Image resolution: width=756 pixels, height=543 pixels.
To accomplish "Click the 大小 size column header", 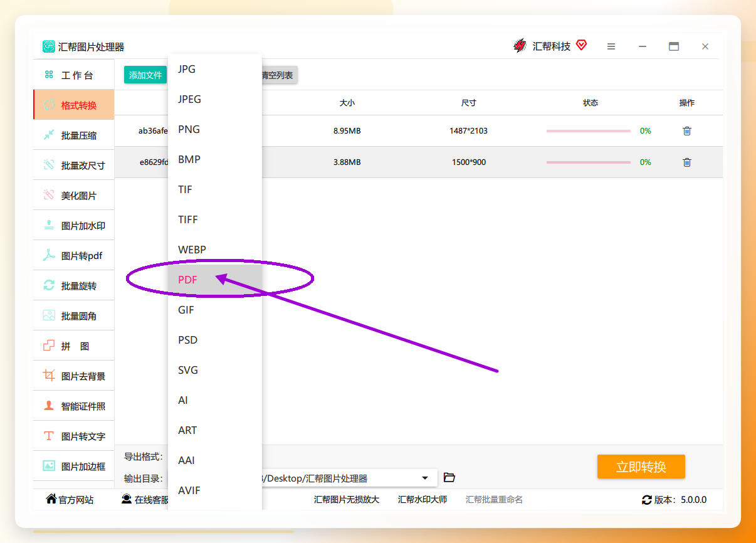I will [x=347, y=103].
